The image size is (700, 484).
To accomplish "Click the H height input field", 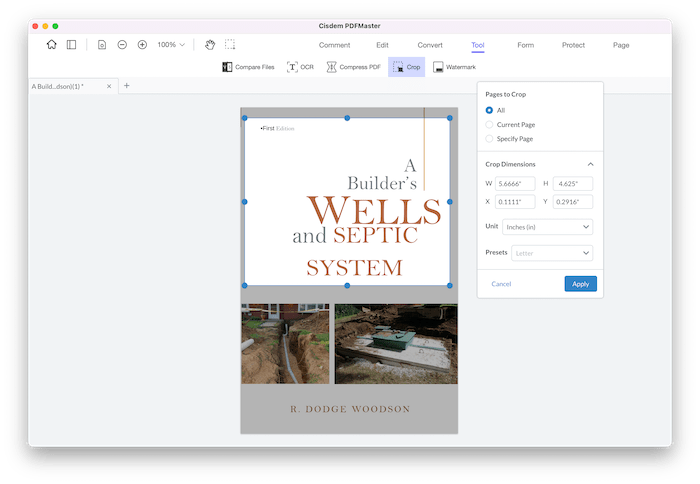I will coord(573,184).
